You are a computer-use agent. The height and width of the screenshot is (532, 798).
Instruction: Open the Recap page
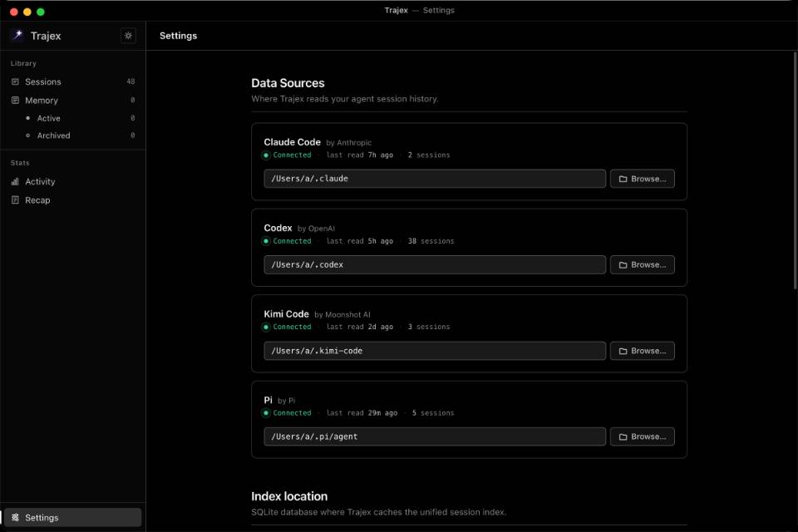pyautogui.click(x=73, y=200)
